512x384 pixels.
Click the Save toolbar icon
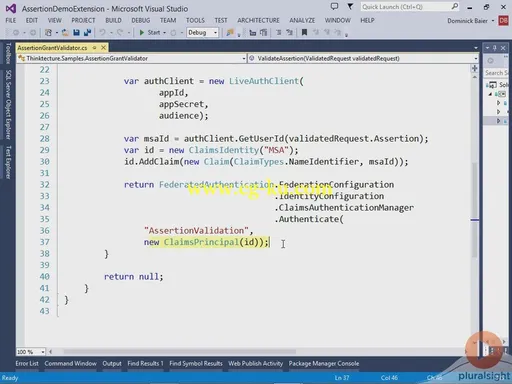76,33
